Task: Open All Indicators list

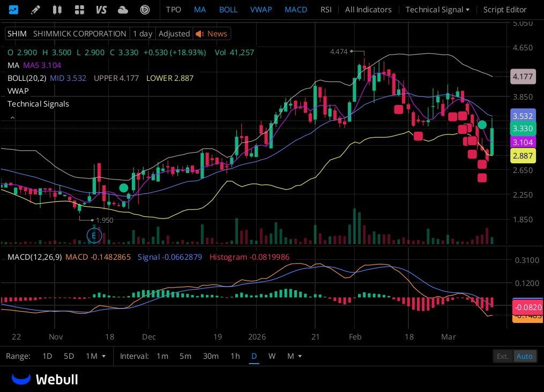Action: (368, 9)
